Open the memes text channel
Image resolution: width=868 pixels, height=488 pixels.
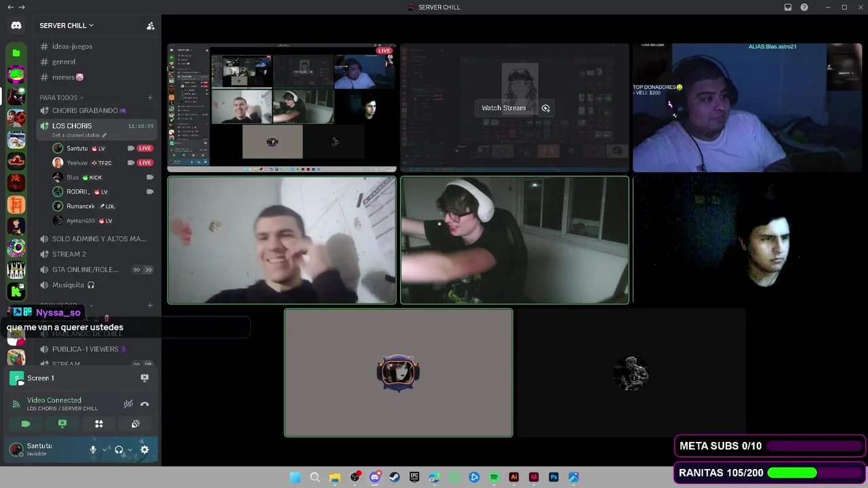point(96,77)
